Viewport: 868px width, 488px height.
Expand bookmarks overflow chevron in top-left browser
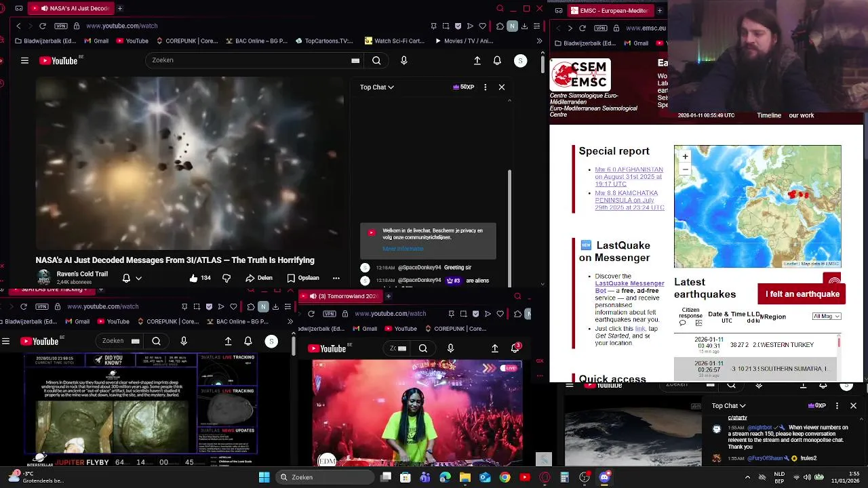(x=539, y=41)
